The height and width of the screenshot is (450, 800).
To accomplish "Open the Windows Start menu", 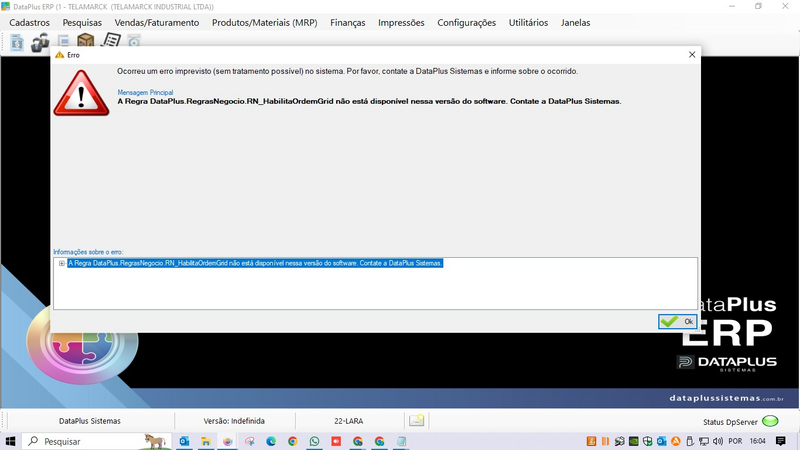I will [10, 441].
